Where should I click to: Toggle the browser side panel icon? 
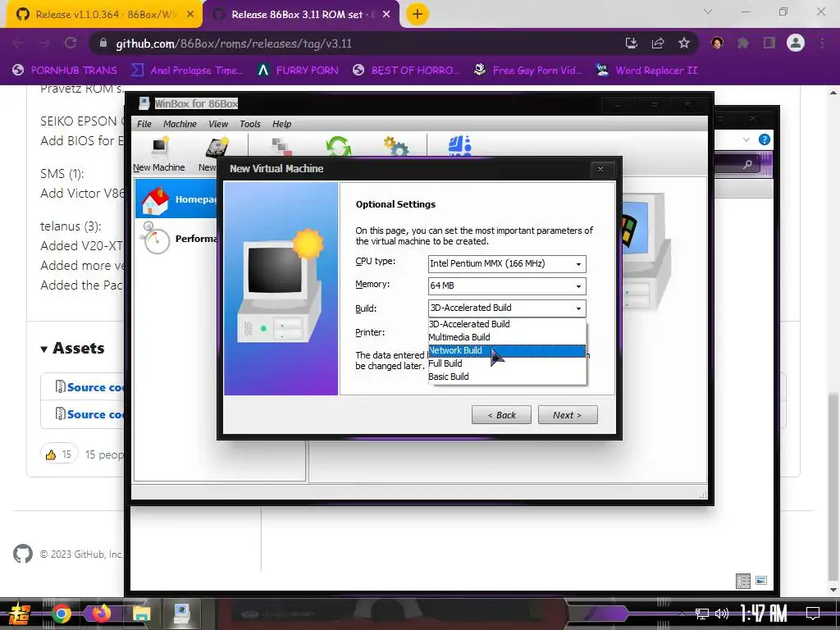tap(769, 43)
